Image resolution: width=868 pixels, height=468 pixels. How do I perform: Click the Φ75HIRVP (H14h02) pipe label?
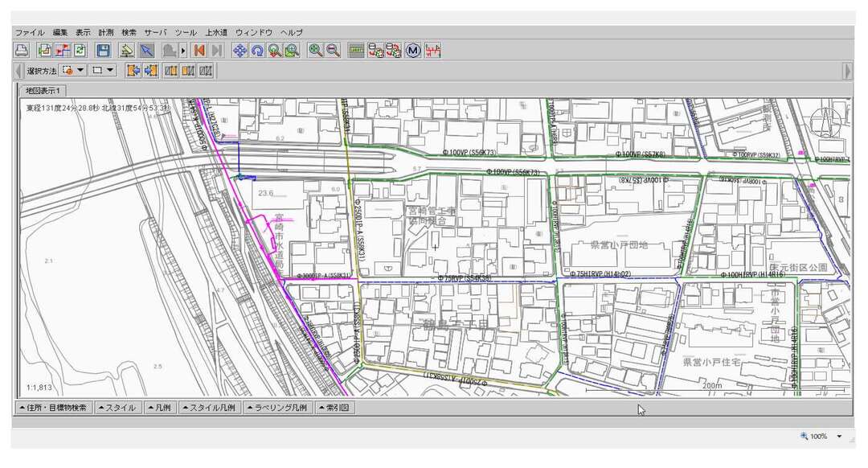(x=600, y=275)
